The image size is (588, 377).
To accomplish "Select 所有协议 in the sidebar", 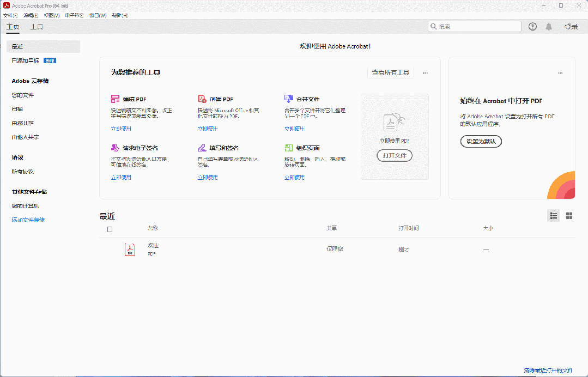I will click(22, 172).
